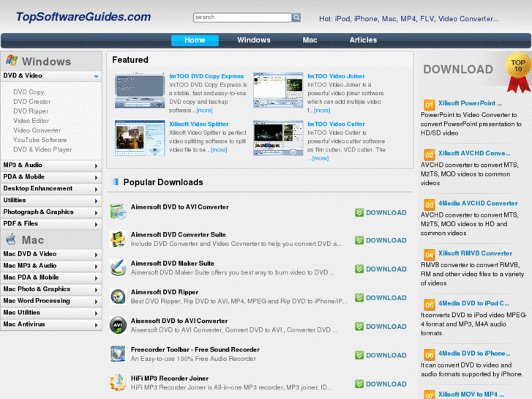Select DVD & Video Player subcategory

click(42, 149)
